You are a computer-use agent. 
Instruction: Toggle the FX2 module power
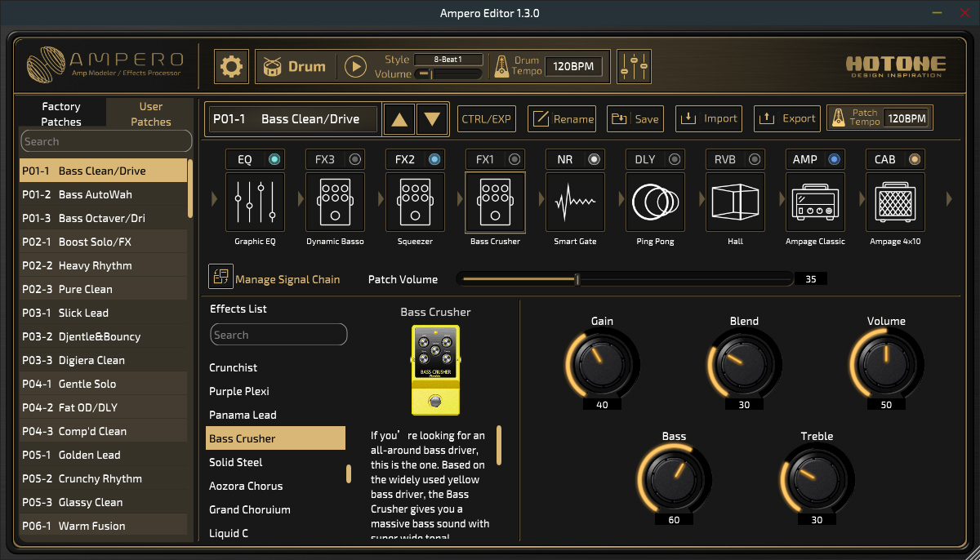click(x=434, y=159)
